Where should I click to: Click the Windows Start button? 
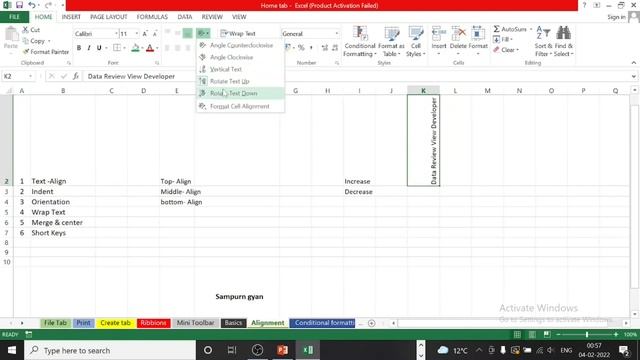pos(12,350)
